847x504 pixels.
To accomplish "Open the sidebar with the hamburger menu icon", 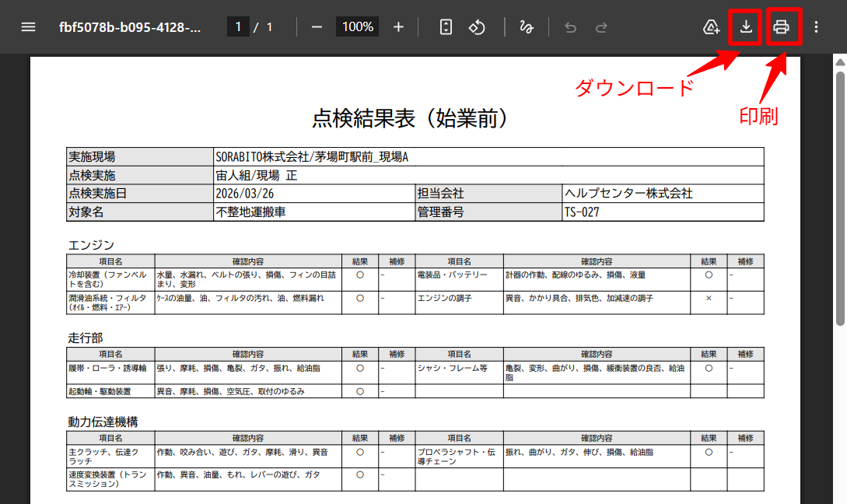I will 29,27.
